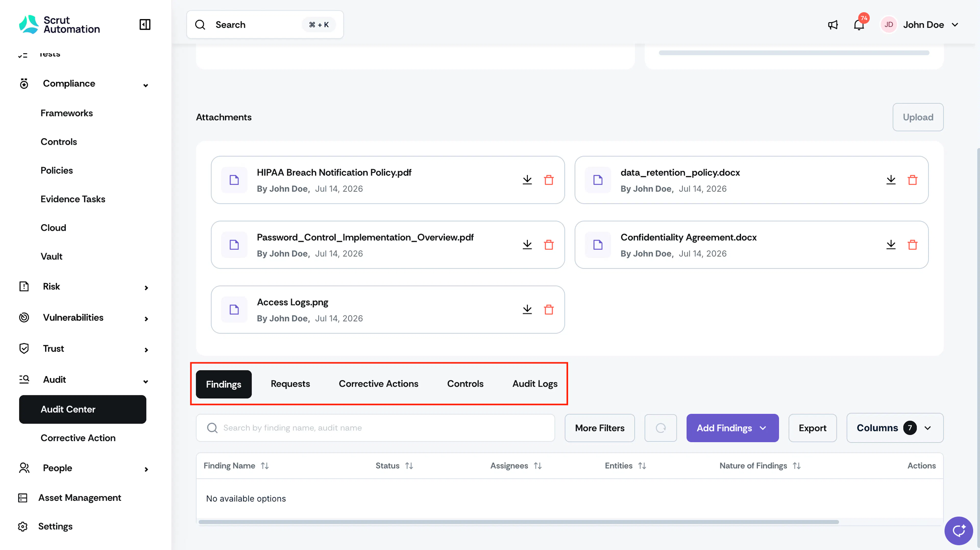Image resolution: width=980 pixels, height=550 pixels.
Task: Open John Doe account menu
Action: (x=920, y=25)
